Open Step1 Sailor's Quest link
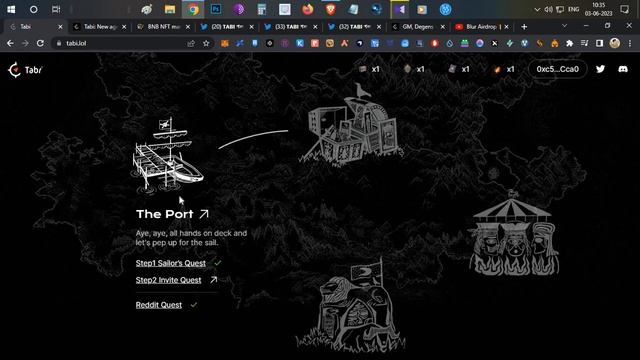This screenshot has height=360, width=640. point(171,263)
